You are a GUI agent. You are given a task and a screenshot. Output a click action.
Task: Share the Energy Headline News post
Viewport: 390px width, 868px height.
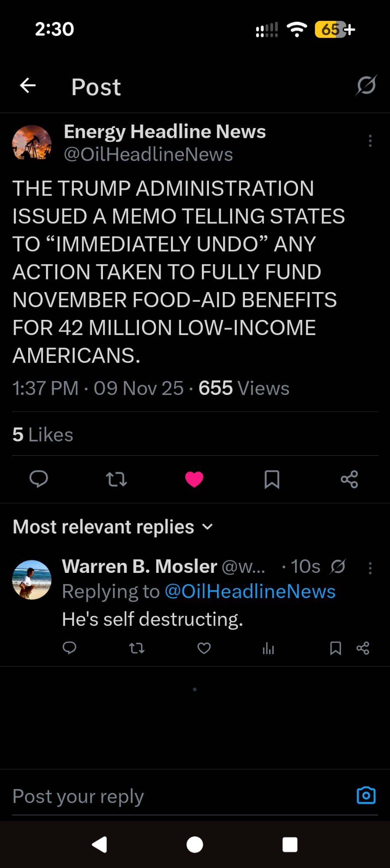tap(349, 479)
